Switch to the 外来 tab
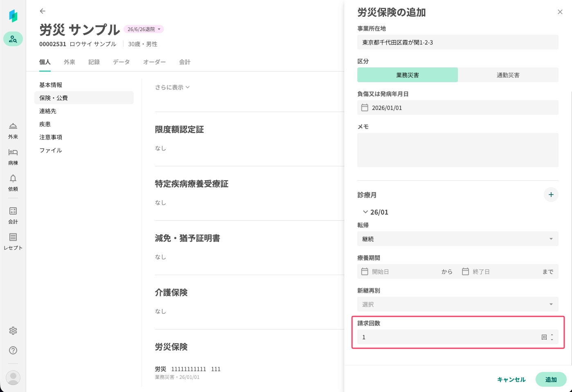Screen dimensions: 572x392 click(70, 62)
